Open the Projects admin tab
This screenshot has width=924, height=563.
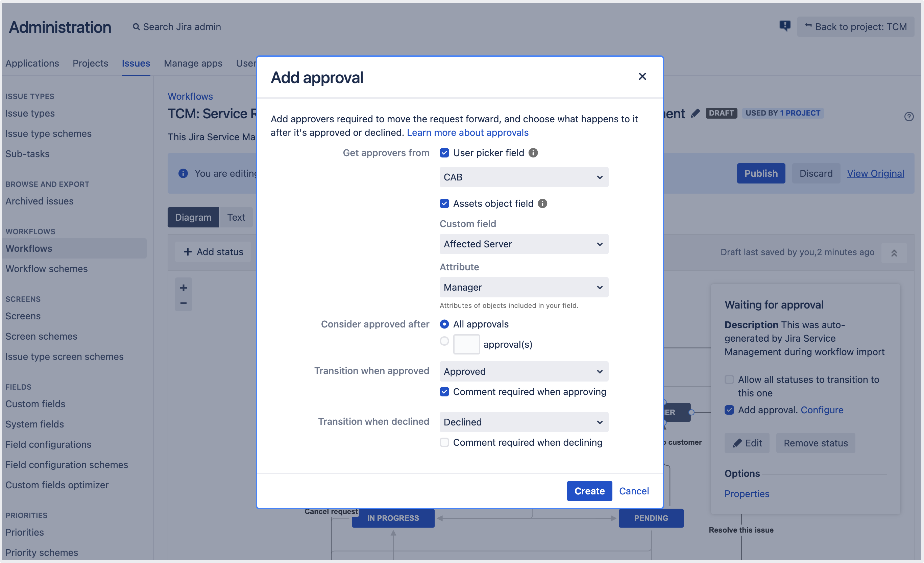(90, 63)
